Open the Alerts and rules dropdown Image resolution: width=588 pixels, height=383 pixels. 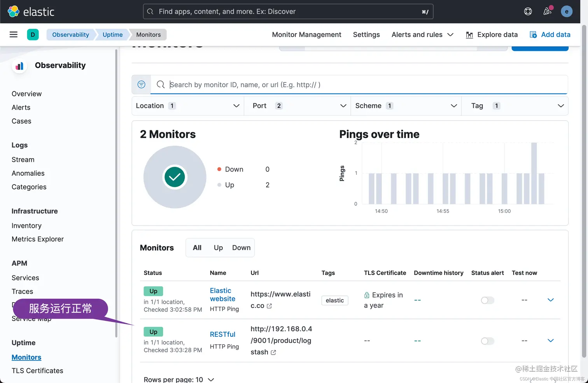[423, 35]
